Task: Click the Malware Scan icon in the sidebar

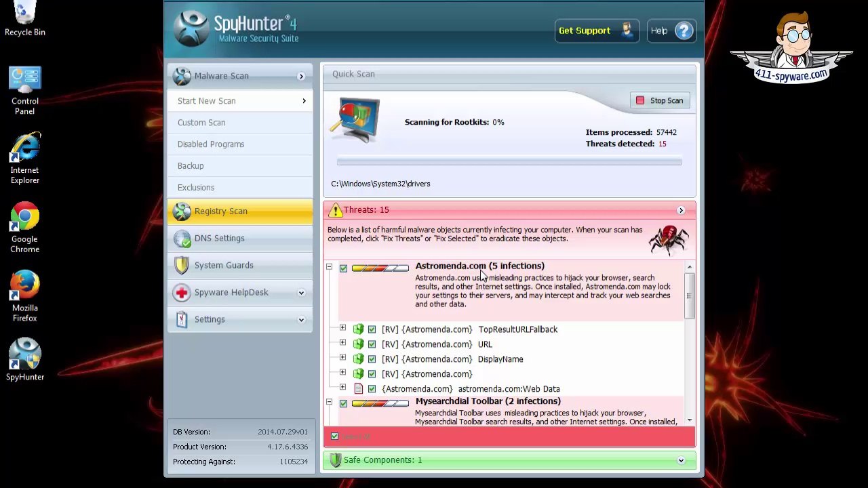Action: (x=182, y=76)
